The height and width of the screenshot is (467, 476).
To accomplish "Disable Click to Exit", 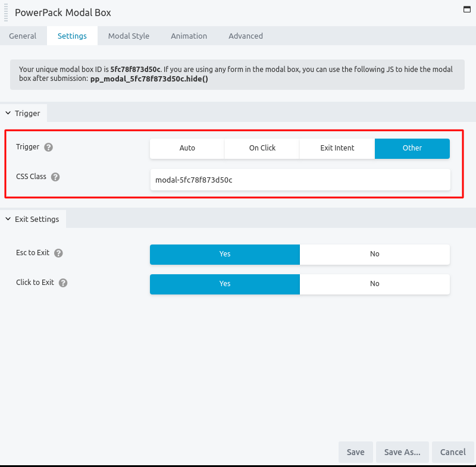I will tap(375, 284).
